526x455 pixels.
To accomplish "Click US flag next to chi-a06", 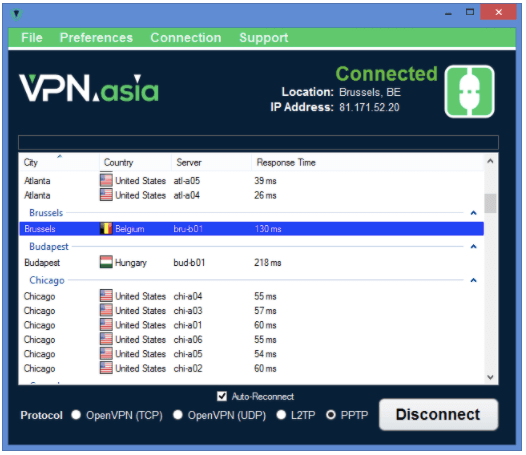I will pos(106,339).
